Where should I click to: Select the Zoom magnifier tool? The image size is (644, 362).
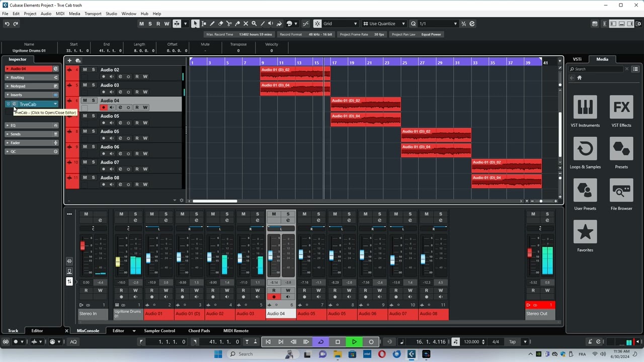coord(254,24)
